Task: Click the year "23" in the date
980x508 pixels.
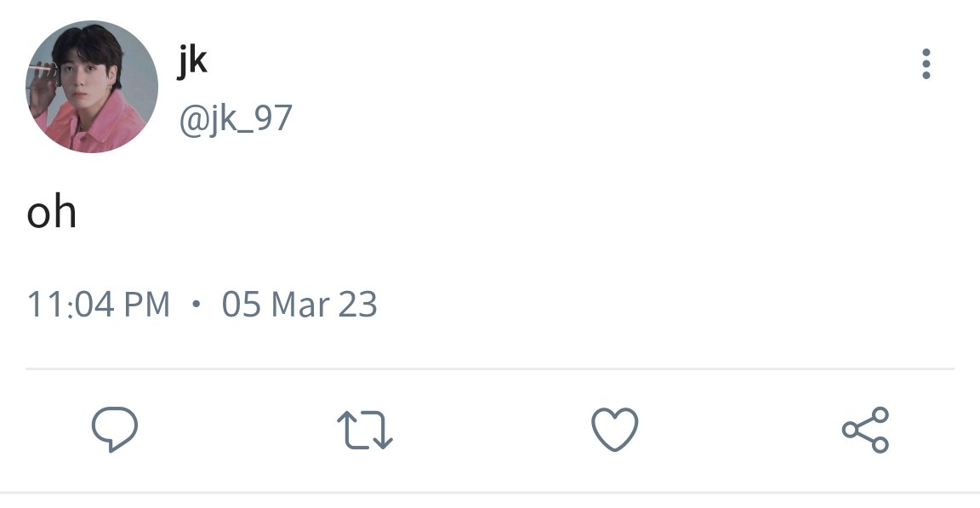Action: point(357,305)
